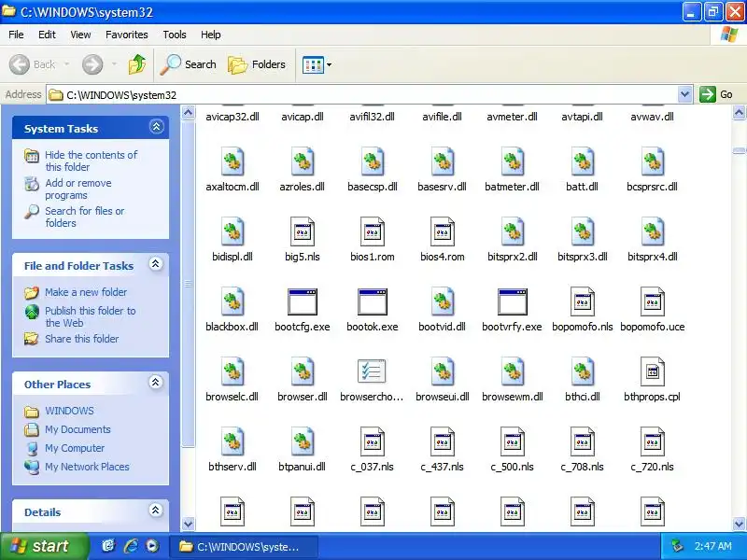
Task: Select the bios4.rom file icon
Action: (443, 231)
